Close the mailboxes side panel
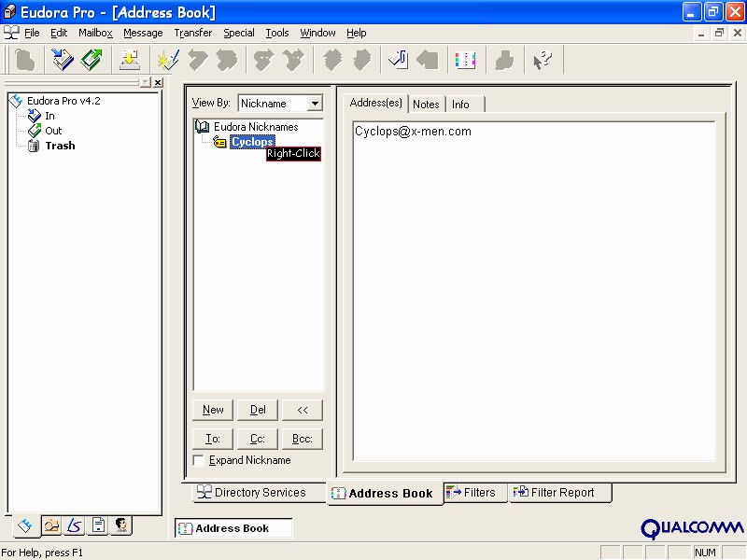The height and width of the screenshot is (560, 747). 158,82
